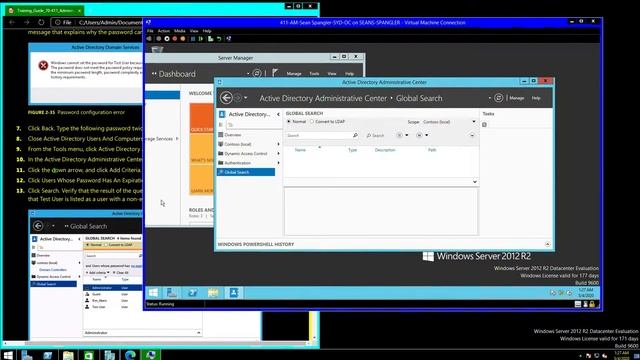Screen dimensions: 640x360
Task: Select the Convert to LDAP radio button
Action: tap(312, 122)
